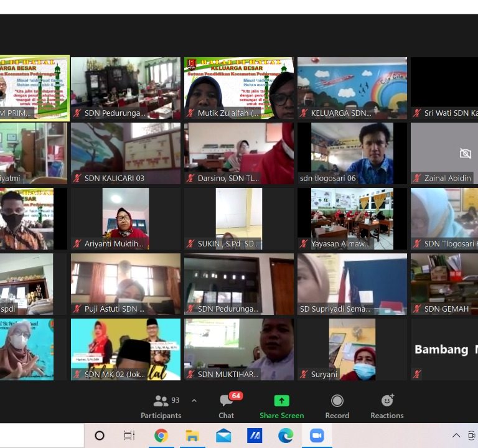Click the Record label text
This screenshot has width=478, height=448.
337,416
